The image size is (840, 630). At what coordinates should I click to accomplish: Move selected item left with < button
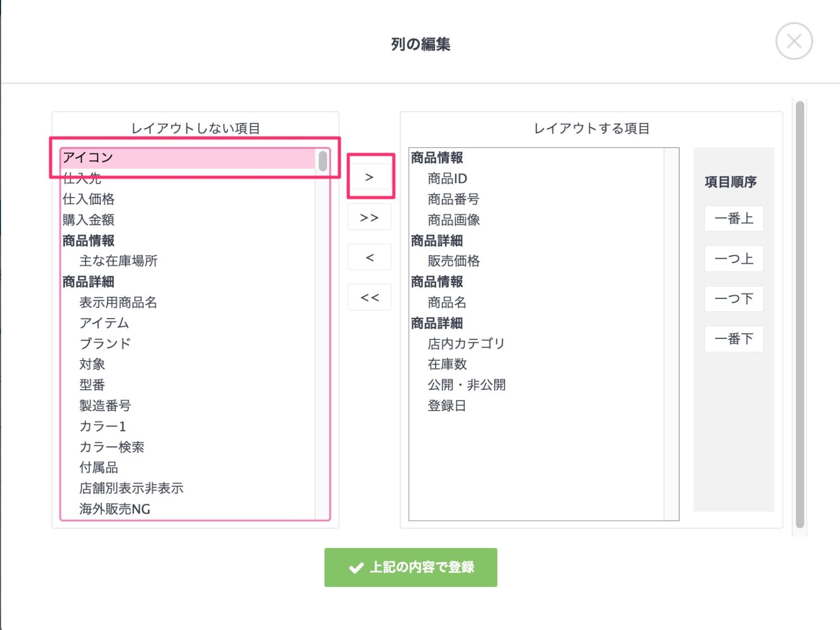(370, 258)
